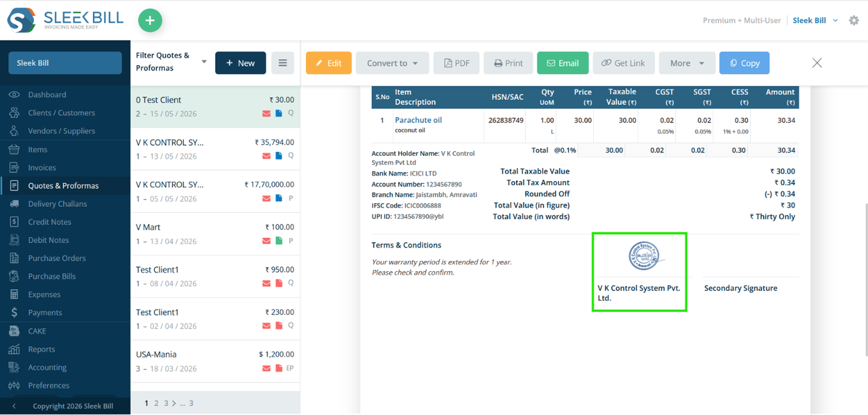Go to page 2 in pagination
868x415 pixels.
(x=156, y=403)
